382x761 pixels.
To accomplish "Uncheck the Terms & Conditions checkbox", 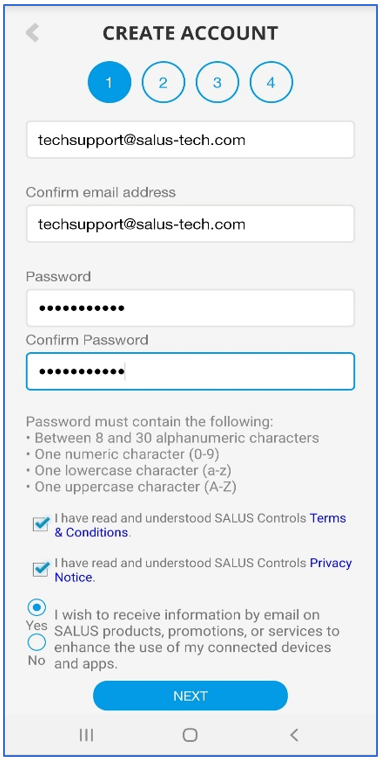I will coord(41,524).
